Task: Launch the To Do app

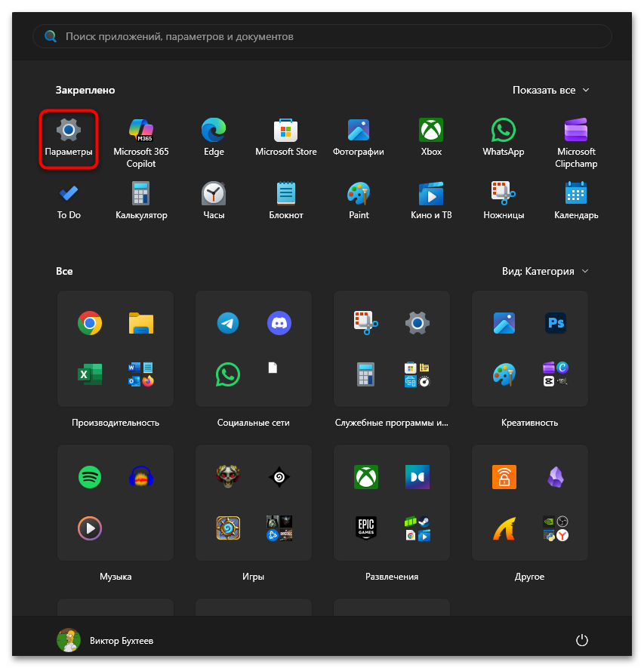Action: pyautogui.click(x=69, y=201)
